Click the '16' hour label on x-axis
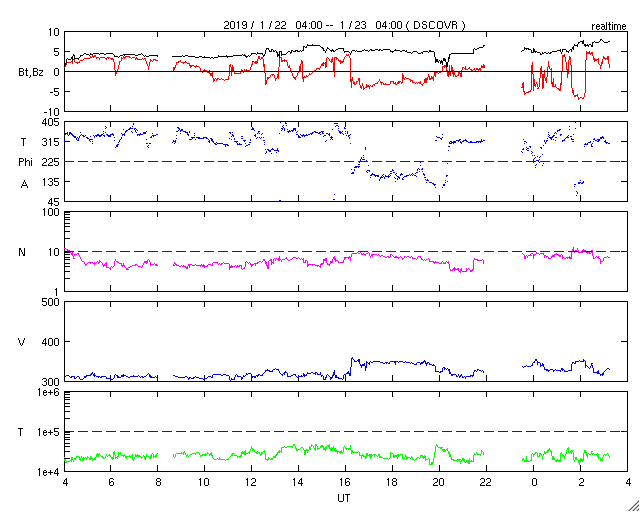The width and height of the screenshot is (640, 512). coord(345,483)
